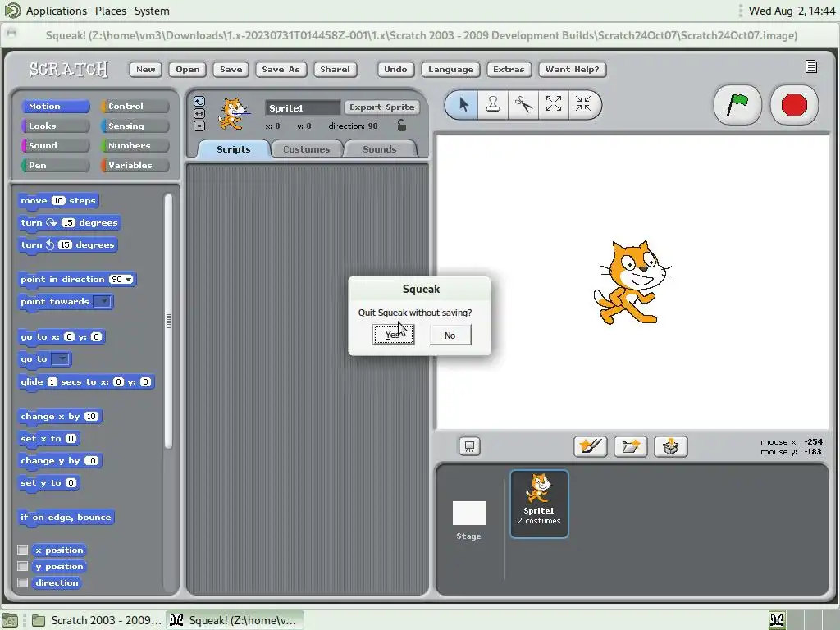Image resolution: width=840 pixels, height=630 pixels.
Task: Toggle the sprite lock padlock icon
Action: [x=402, y=126]
